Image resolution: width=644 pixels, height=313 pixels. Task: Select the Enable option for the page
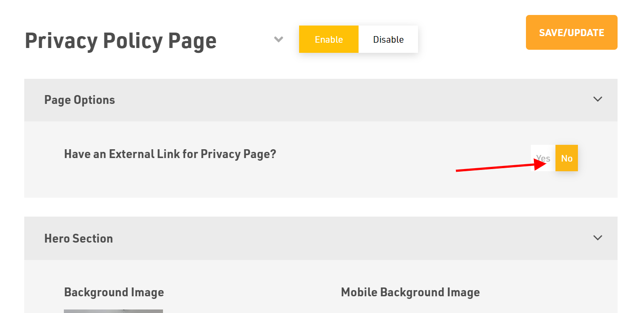pos(329,39)
